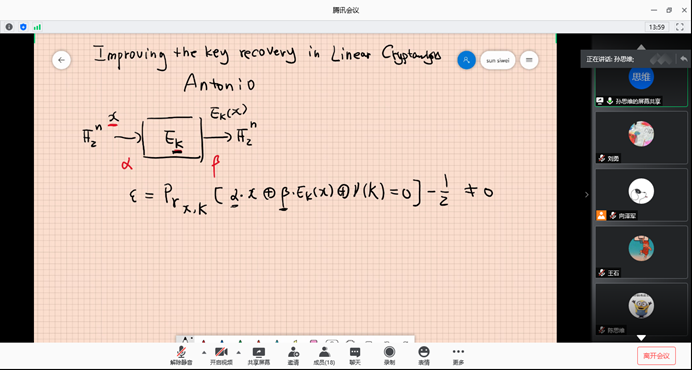Leave the meeting (离开会议)
The height and width of the screenshot is (370, 692).
(656, 356)
